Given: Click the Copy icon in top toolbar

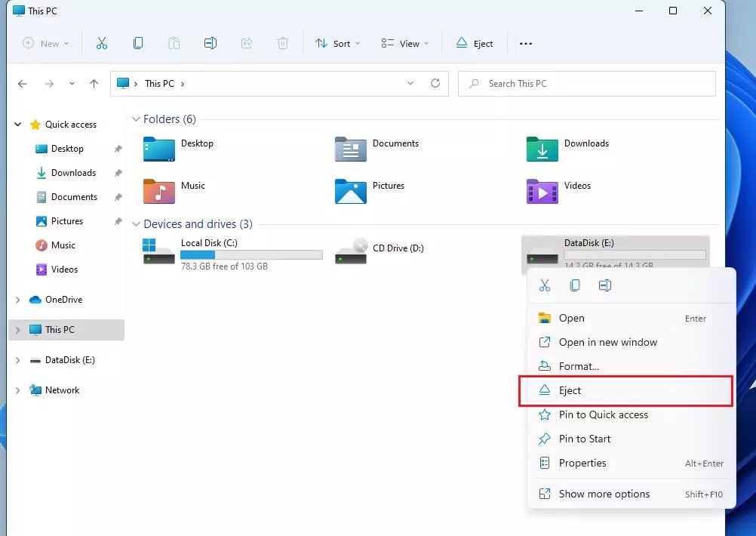Looking at the screenshot, I should coord(138,43).
